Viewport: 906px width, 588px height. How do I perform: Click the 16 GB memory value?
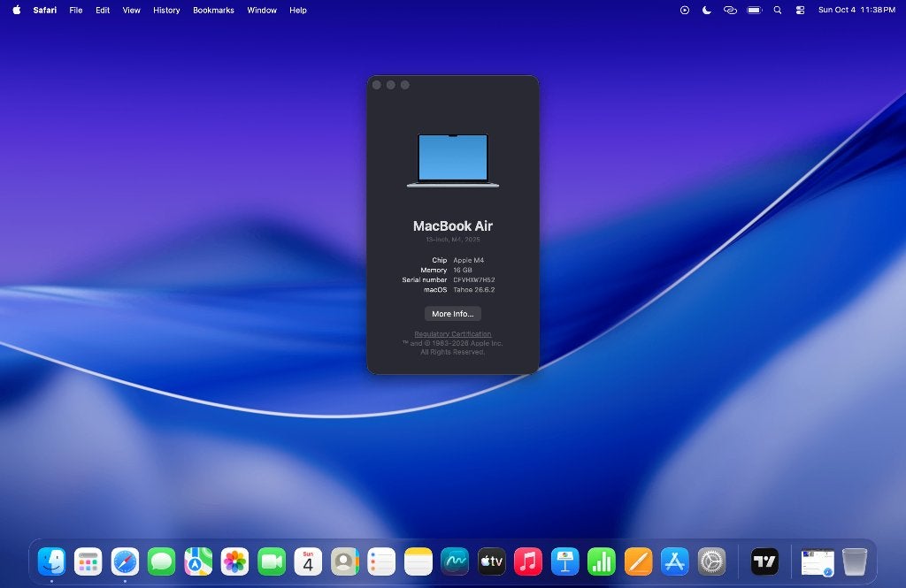pyautogui.click(x=463, y=270)
